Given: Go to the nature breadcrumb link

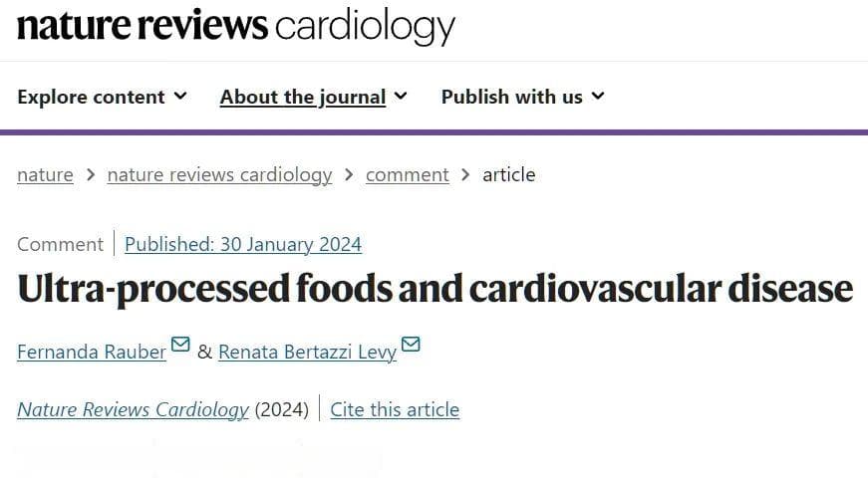Looking at the screenshot, I should pos(46,175).
